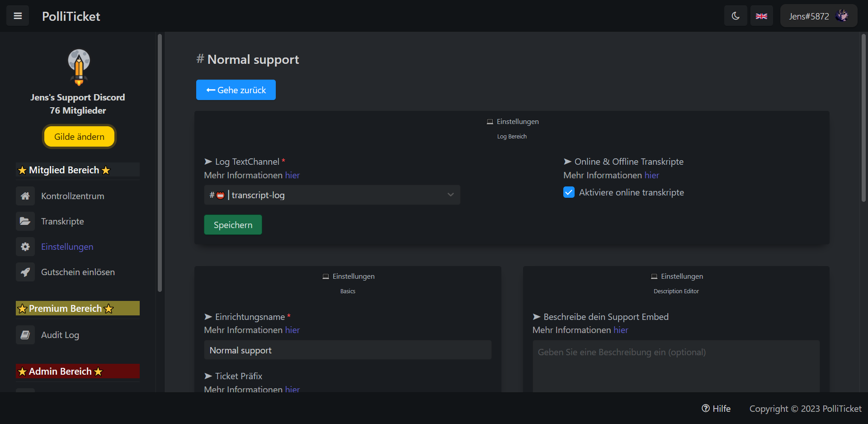Toggle dark mode moon icon
Viewport: 868px width, 424px height.
pos(736,16)
